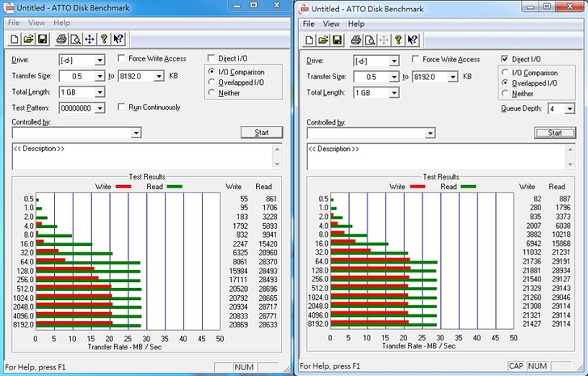Click Save disk icon in left window toolbar
This screenshot has height=376, width=588.
pyautogui.click(x=43, y=39)
